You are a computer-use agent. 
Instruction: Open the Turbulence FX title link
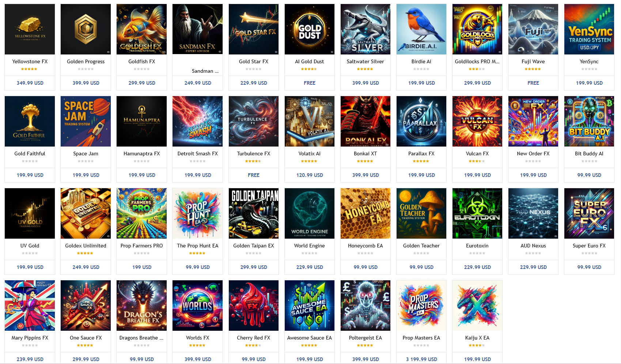(x=254, y=153)
